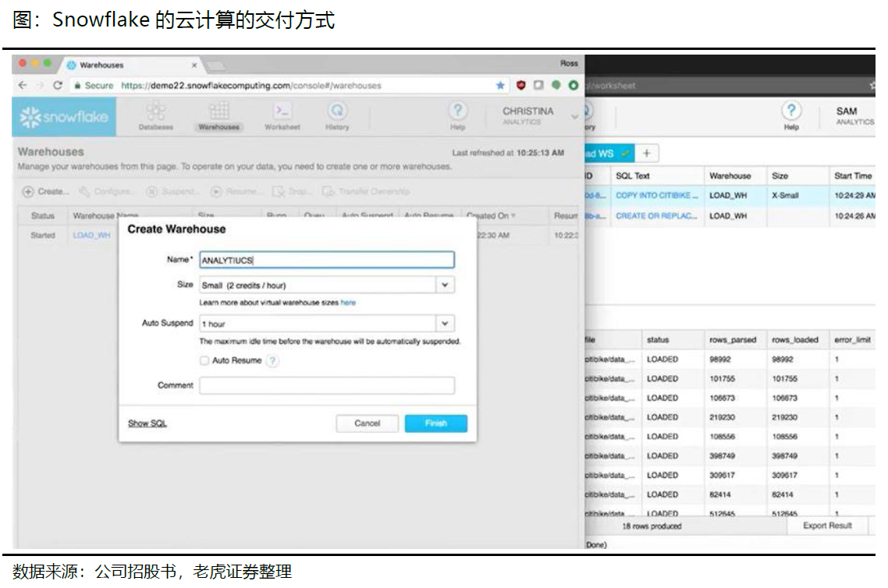The width and height of the screenshot is (888, 588).
Task: Enable the Auto Resume checkbox
Action: pos(204,360)
